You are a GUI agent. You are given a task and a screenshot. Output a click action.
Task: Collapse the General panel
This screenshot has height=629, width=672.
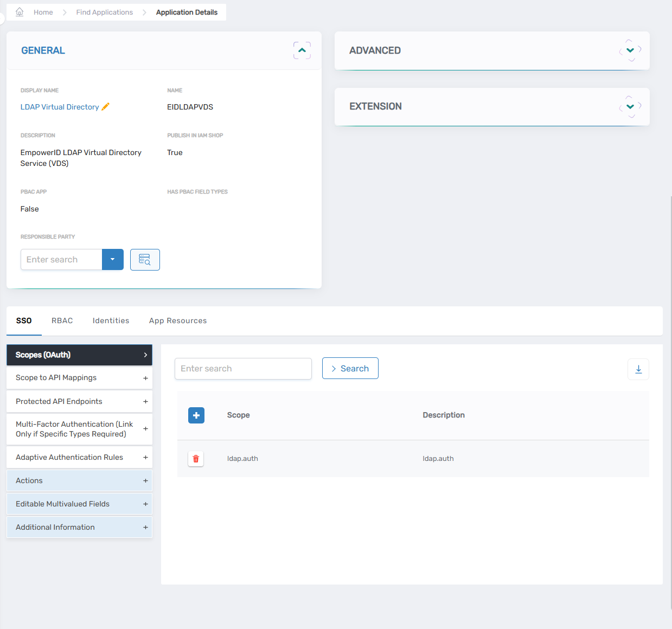click(302, 50)
